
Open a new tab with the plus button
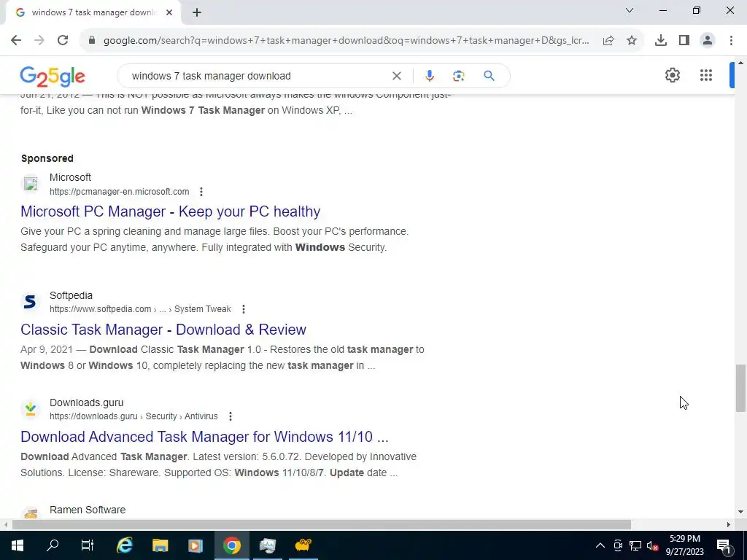(197, 13)
